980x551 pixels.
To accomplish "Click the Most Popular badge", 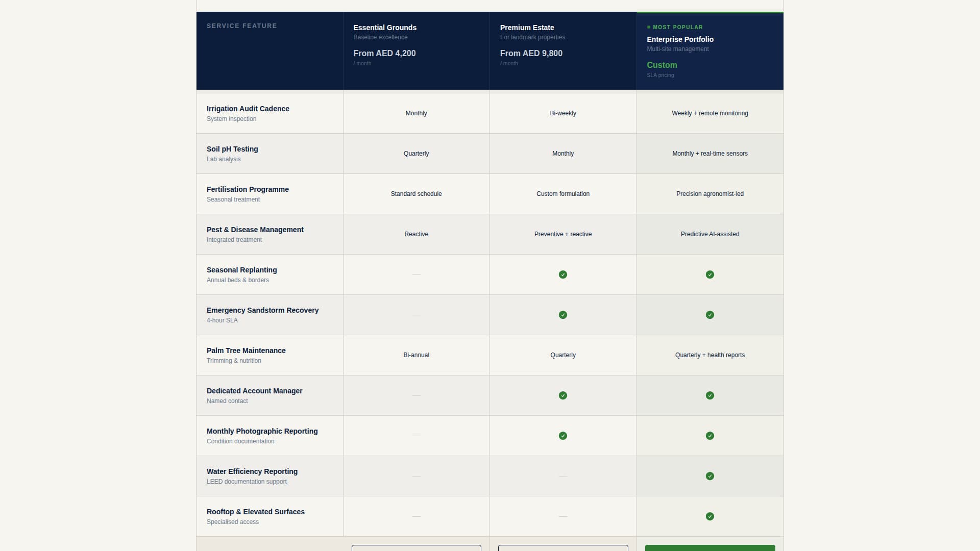I will tap(675, 27).
